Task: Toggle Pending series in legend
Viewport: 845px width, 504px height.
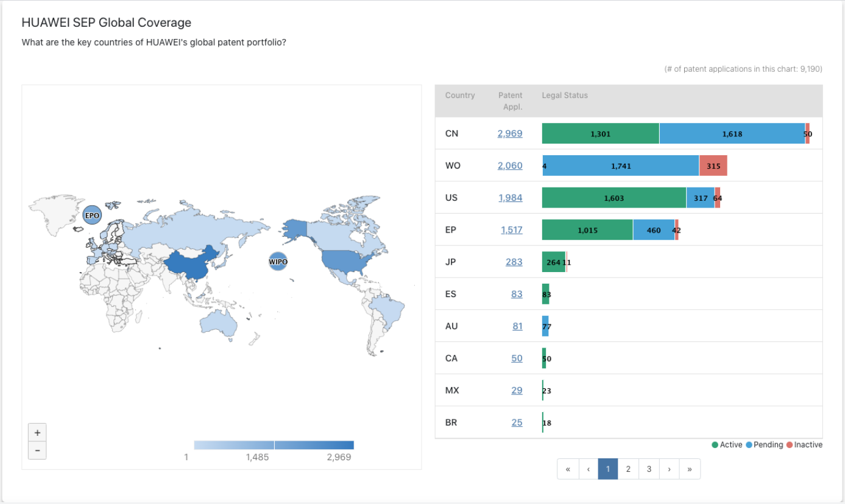Action: [764, 445]
